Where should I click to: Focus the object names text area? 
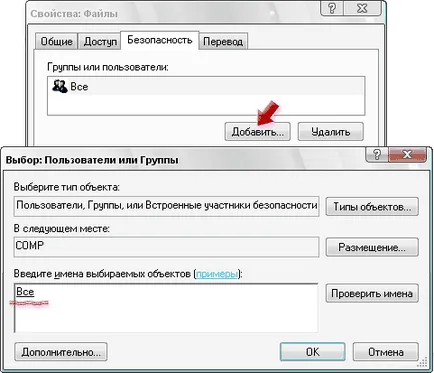166,308
